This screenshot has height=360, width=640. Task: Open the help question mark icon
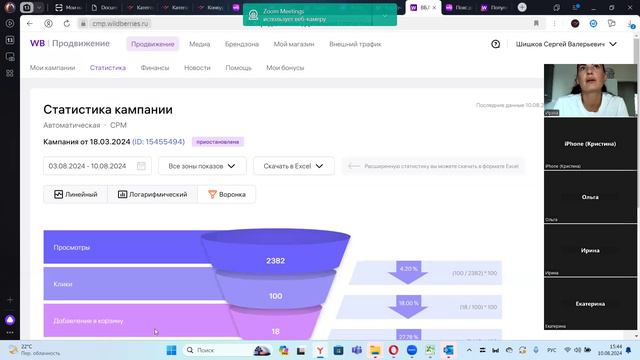pos(496,44)
